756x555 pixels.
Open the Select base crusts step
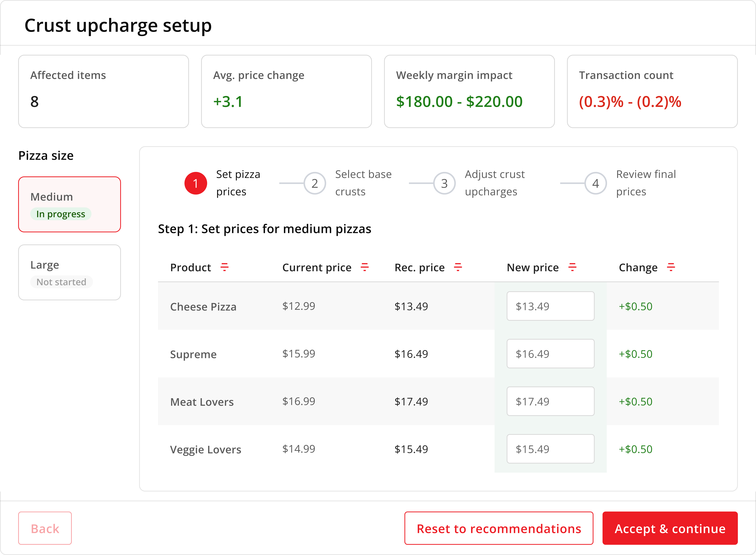[x=363, y=183]
